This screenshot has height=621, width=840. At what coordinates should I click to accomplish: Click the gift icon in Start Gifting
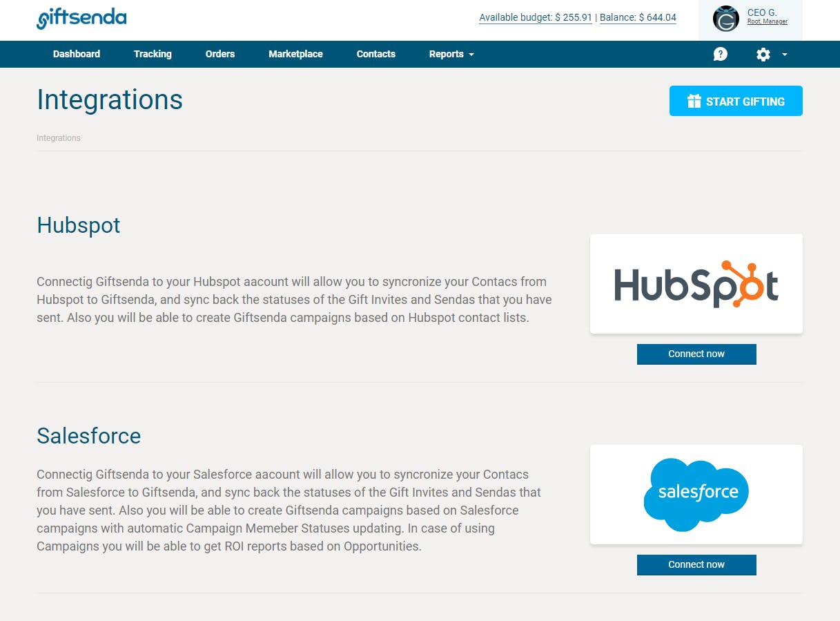[694, 102]
